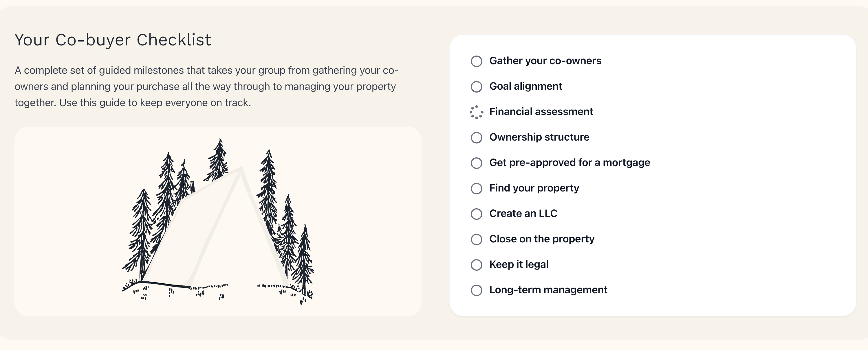
Task: Tick the Get pre-approved for a mortgage circle
Action: coord(476,163)
